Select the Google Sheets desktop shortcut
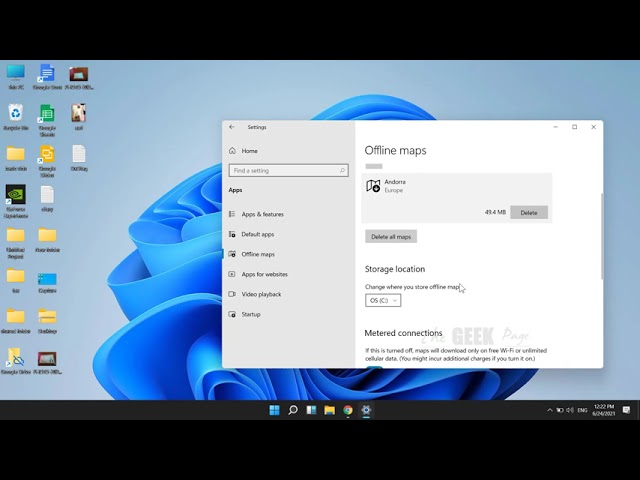This screenshot has height=480, width=640. (x=47, y=120)
